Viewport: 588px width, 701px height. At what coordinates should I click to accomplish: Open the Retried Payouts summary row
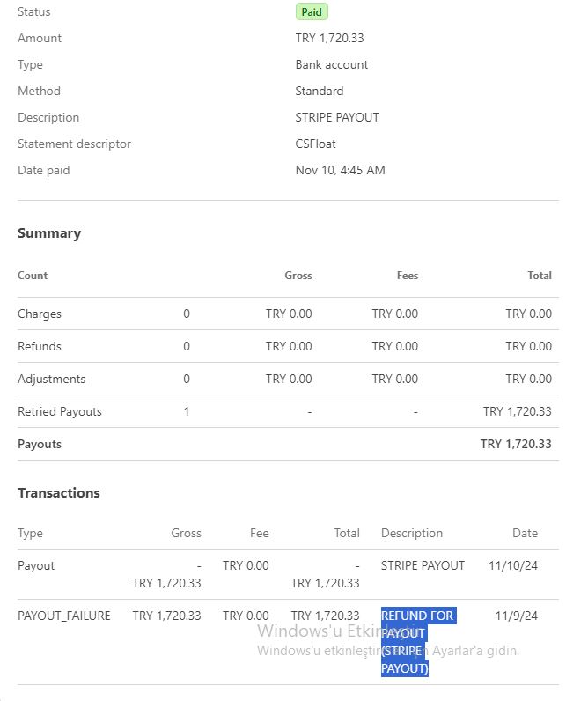click(60, 411)
